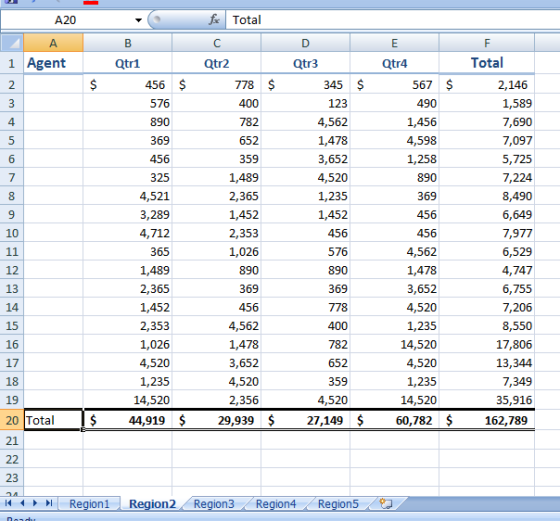Viewport: 560px width, 521px height.
Task: Select the cell with value 13,344
Action: 487,363
